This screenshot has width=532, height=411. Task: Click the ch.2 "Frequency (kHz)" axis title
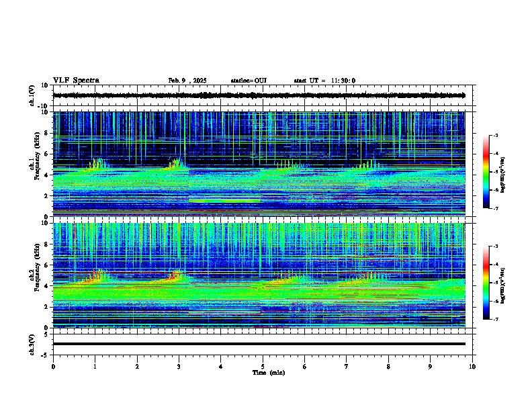tap(38, 267)
